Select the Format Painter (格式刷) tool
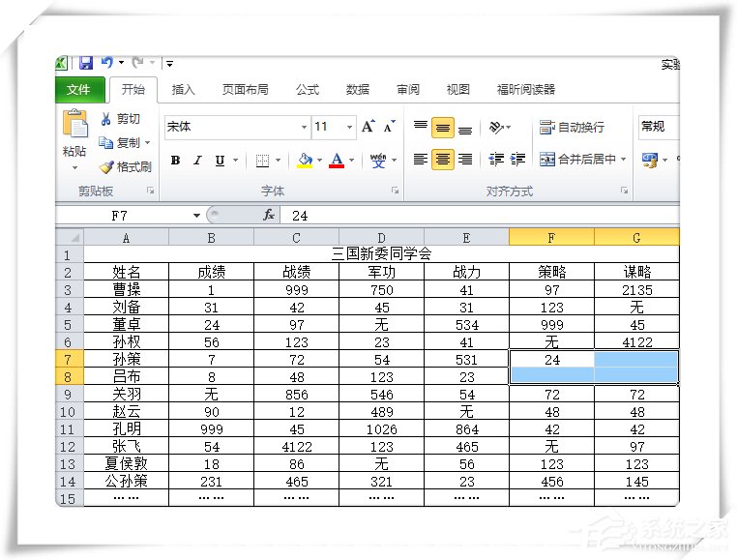 (106, 166)
